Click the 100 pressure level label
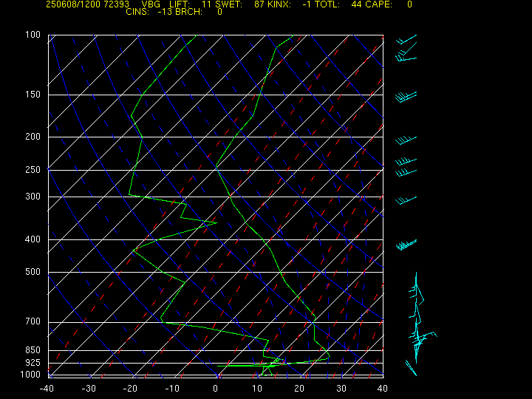This screenshot has width=532, height=399. [33, 35]
